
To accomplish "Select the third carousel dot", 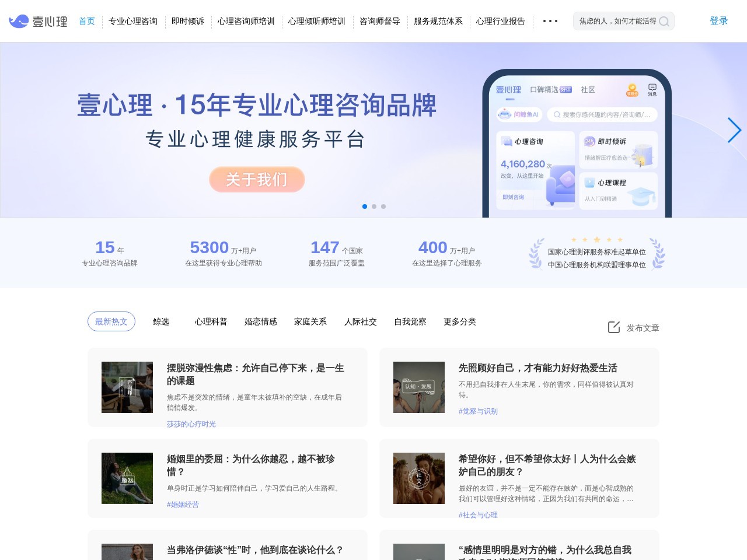I will pos(383,206).
